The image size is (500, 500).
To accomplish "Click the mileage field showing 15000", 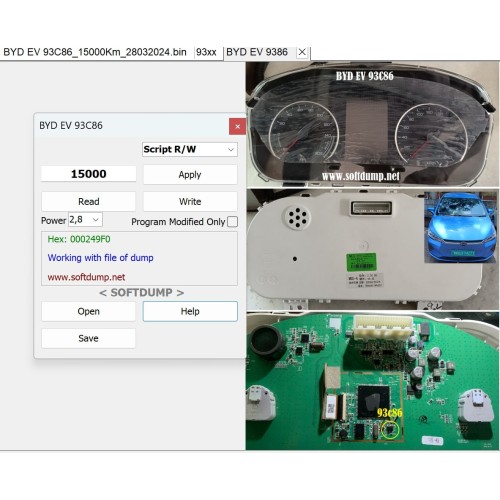I will tap(88, 174).
